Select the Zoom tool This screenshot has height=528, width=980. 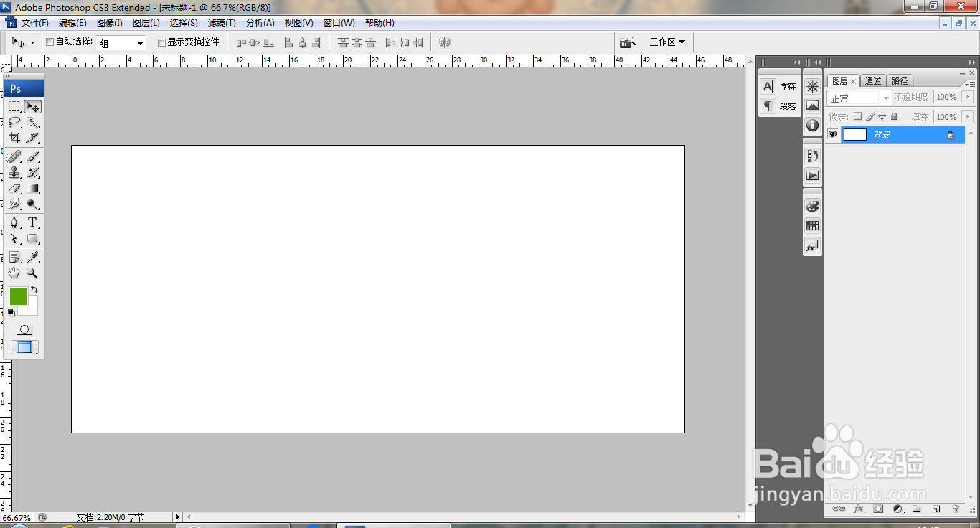point(32,273)
